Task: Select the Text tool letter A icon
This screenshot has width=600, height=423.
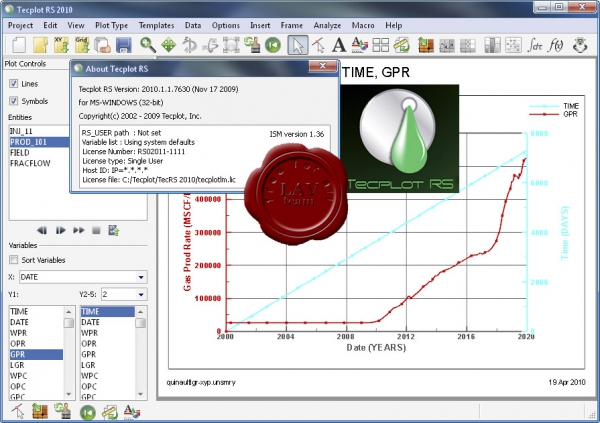Action: click(339, 45)
